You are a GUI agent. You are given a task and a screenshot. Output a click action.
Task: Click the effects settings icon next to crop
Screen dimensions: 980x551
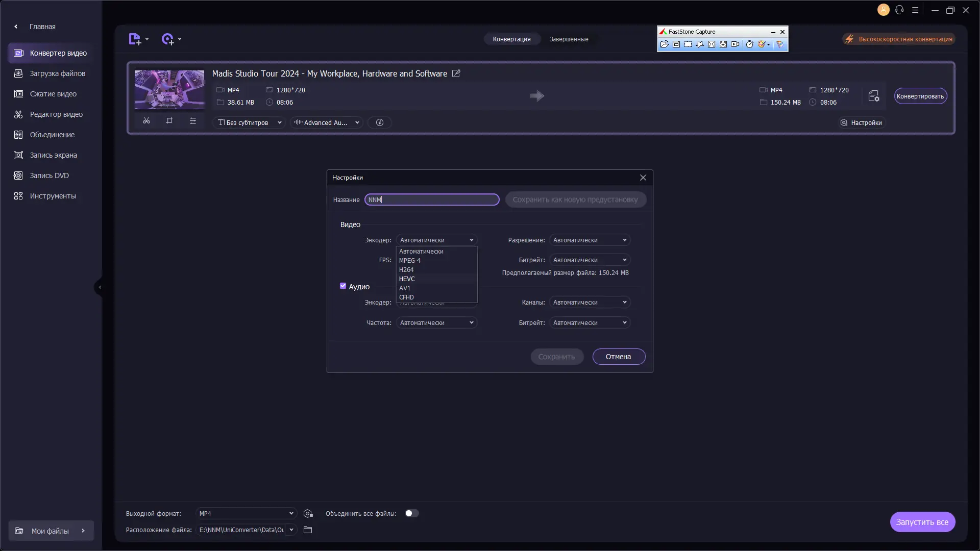[192, 121]
